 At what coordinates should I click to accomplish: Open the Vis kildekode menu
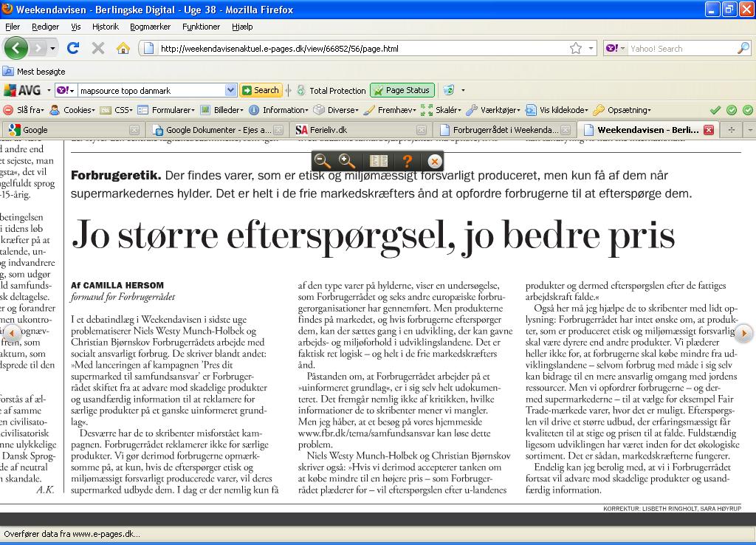[x=557, y=110]
